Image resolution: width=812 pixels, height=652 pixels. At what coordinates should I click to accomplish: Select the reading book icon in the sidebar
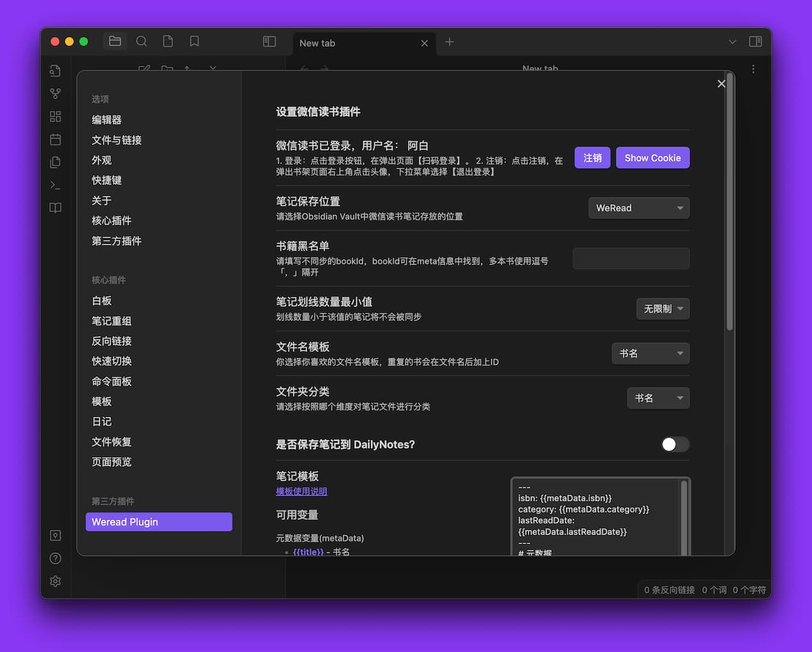tap(55, 208)
